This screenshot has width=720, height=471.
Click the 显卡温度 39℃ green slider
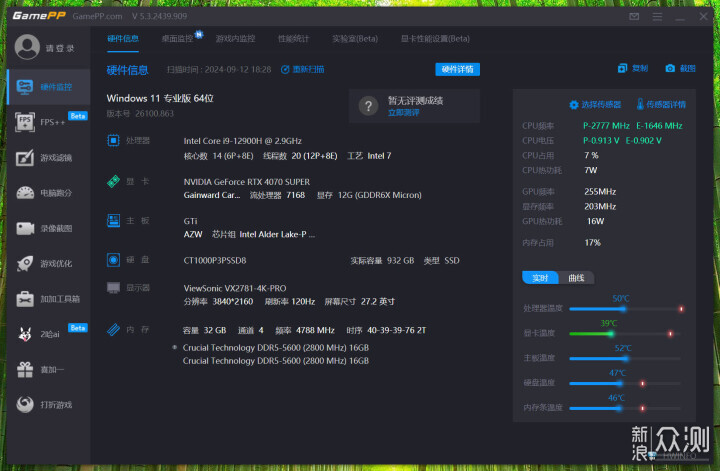click(x=625, y=334)
